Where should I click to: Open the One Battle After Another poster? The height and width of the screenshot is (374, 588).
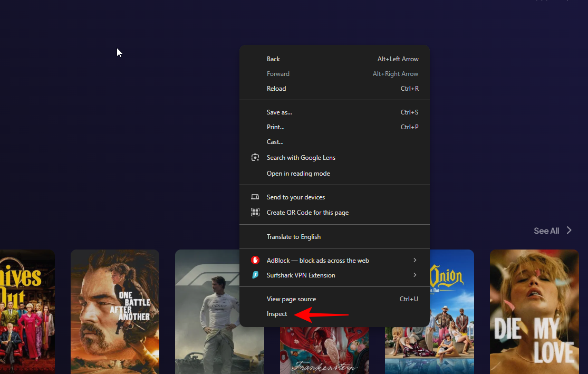pos(115,311)
